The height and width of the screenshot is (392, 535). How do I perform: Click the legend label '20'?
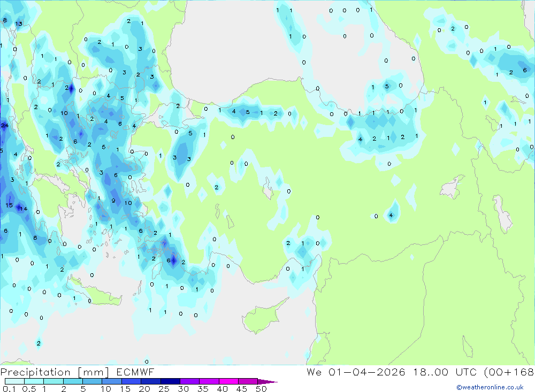tap(144, 389)
